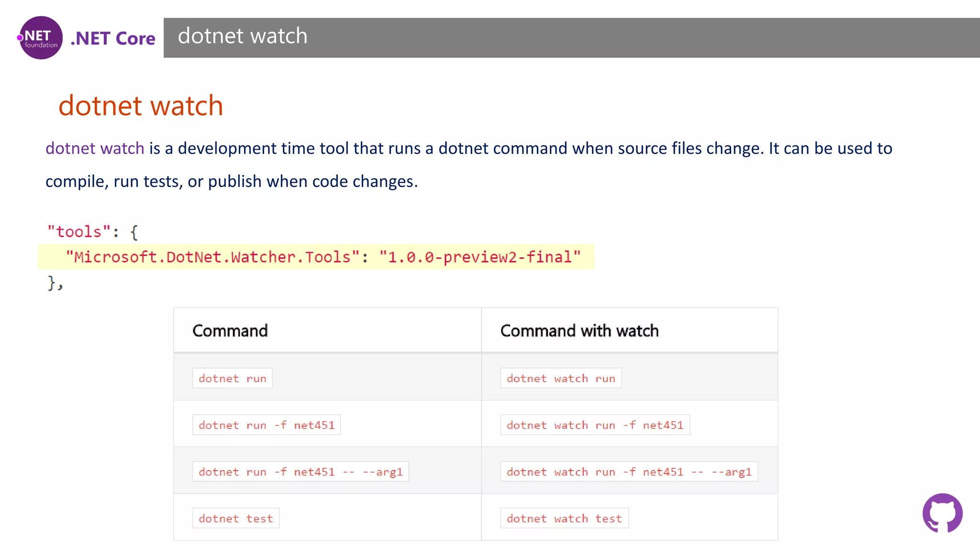
Task: Click the orange 'dotnet watch' heading
Action: tap(141, 105)
